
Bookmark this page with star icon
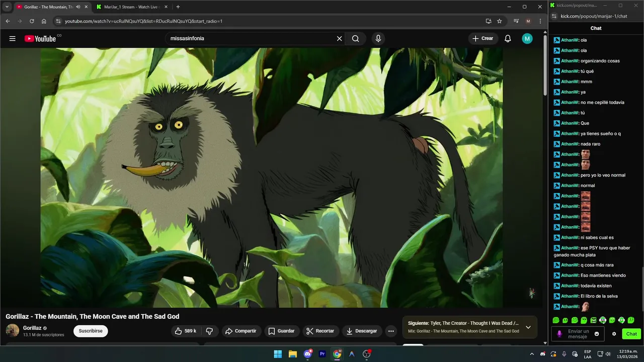499,21
